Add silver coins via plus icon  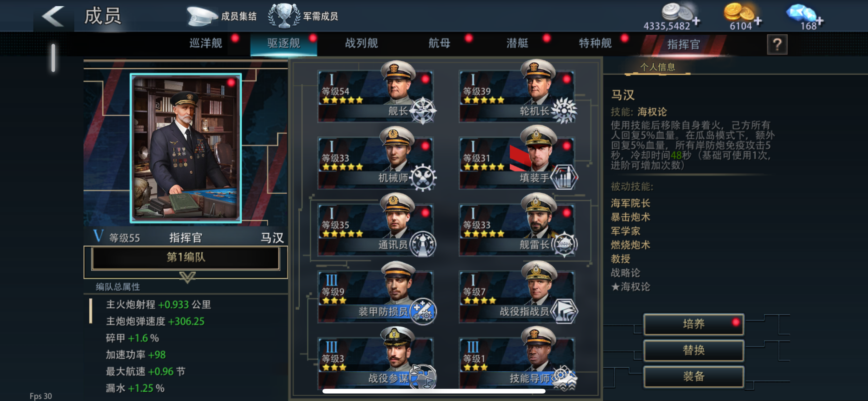[696, 21]
